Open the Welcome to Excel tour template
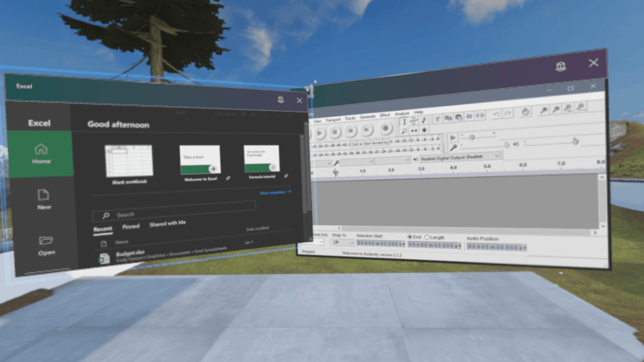Viewport: 644px width, 362px height. click(x=200, y=164)
